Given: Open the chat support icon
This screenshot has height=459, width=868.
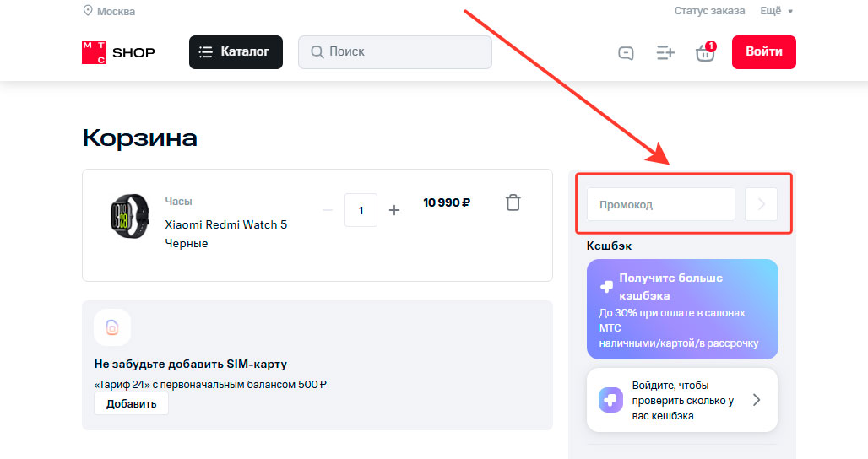Looking at the screenshot, I should [x=626, y=52].
